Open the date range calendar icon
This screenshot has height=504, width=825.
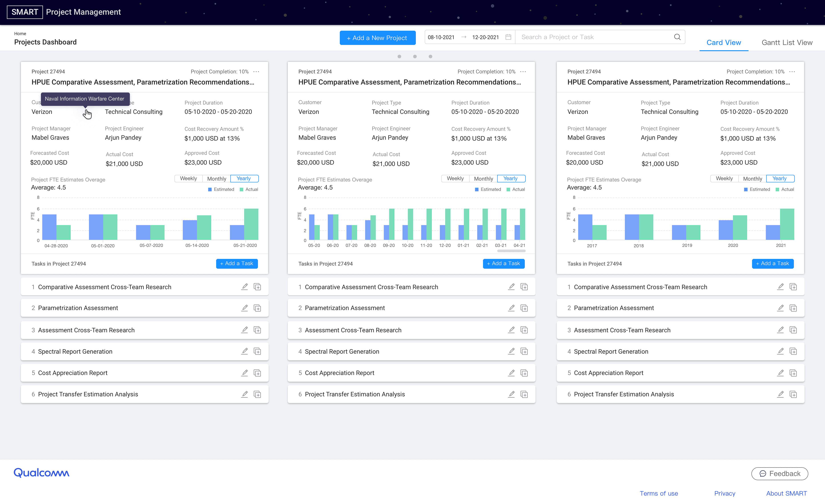click(508, 37)
